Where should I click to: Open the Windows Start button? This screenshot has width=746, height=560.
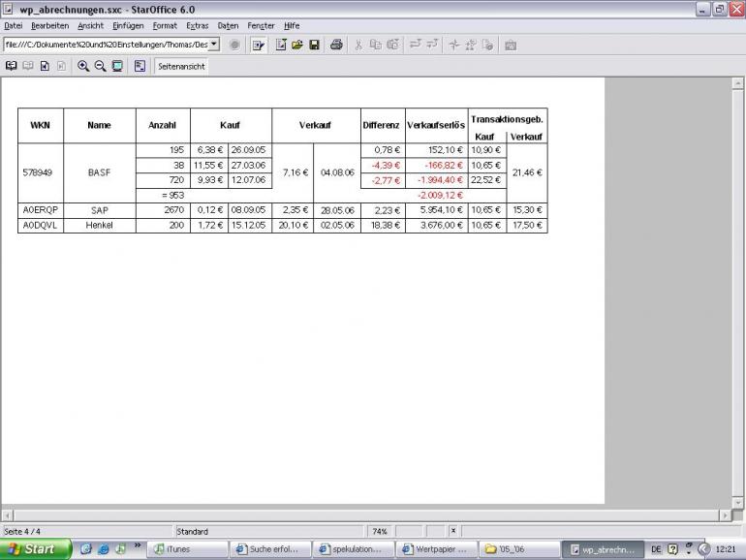pyautogui.click(x=35, y=549)
